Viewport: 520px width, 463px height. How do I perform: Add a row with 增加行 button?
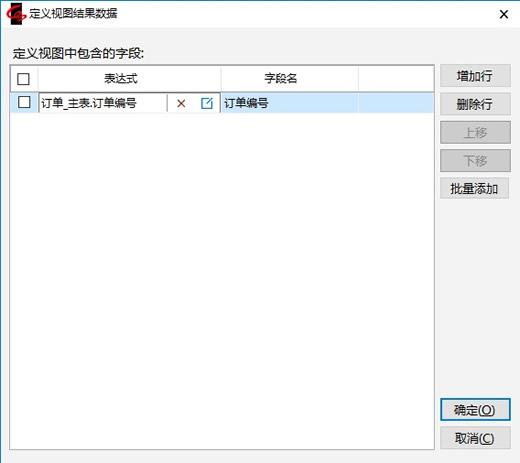tap(475, 76)
